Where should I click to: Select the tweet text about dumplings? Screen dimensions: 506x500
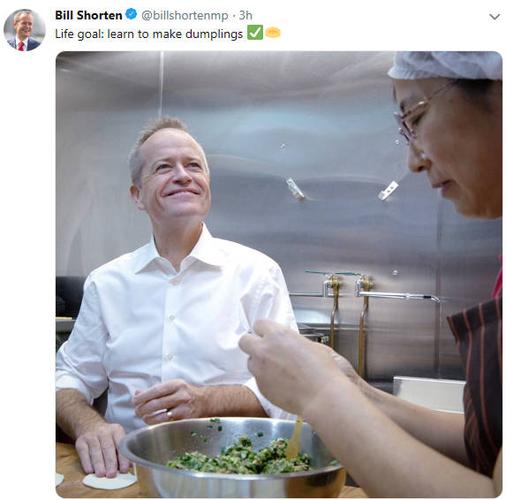point(149,34)
